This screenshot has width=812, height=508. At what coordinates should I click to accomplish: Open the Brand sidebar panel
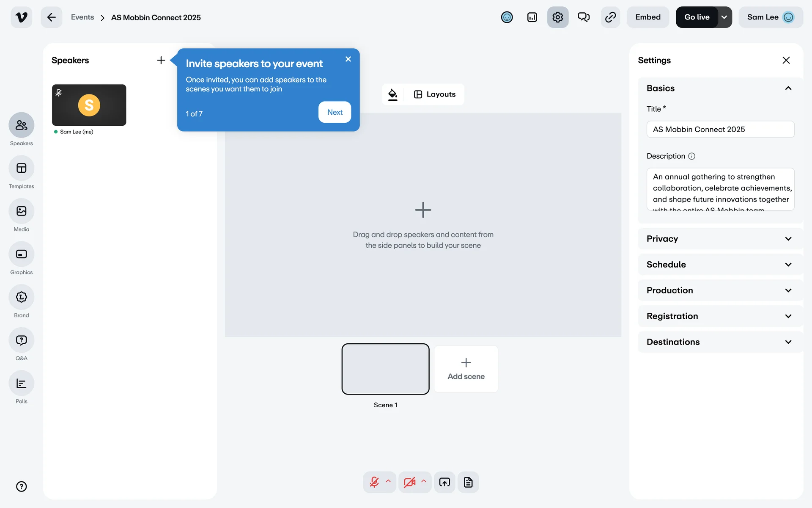(x=21, y=297)
